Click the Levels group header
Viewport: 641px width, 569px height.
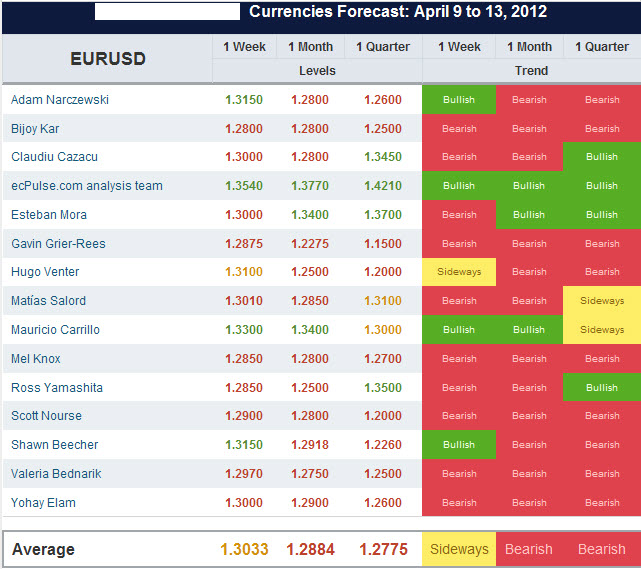(317, 71)
